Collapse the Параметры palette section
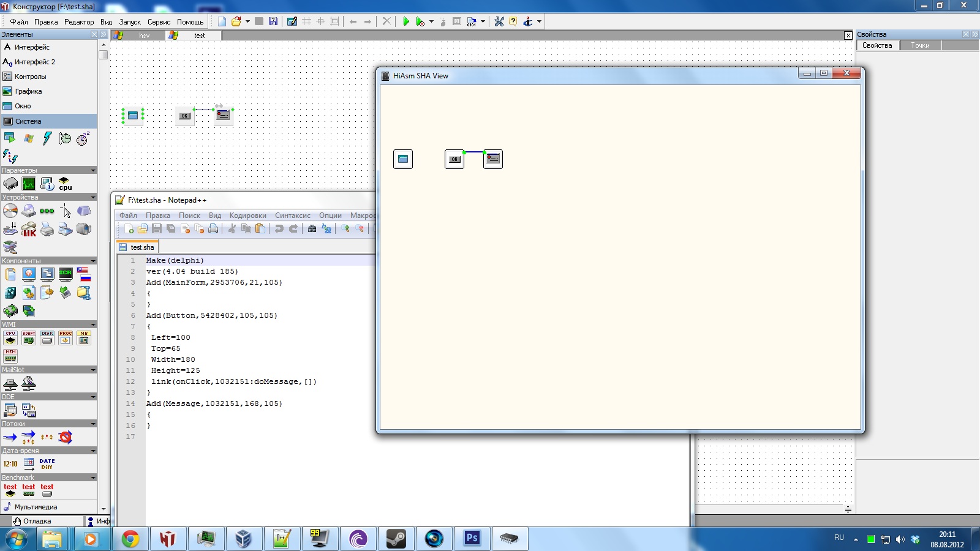The width and height of the screenshot is (980, 551). 93,170
